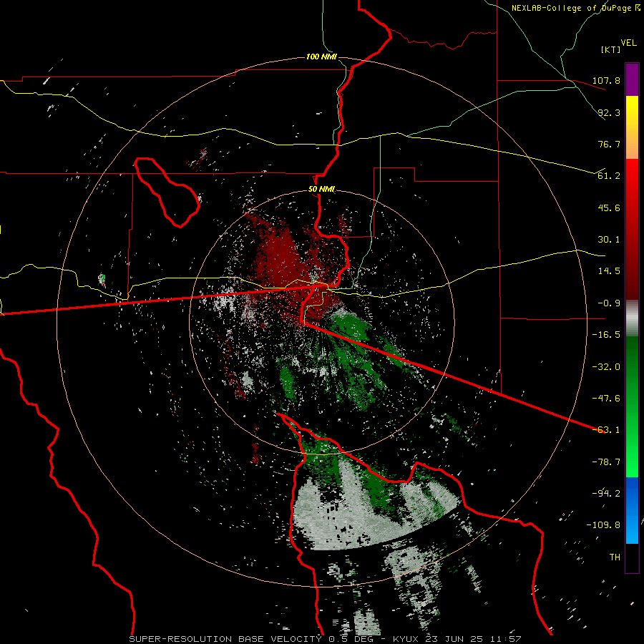644x644 pixels.
Task: Click the -47.6 velocity scale value
Action: pos(606,399)
